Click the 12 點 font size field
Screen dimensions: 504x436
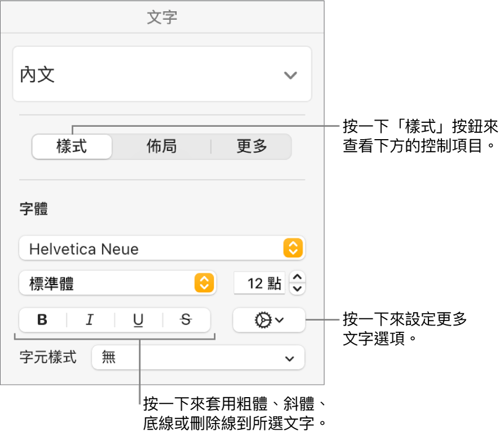pos(260,283)
